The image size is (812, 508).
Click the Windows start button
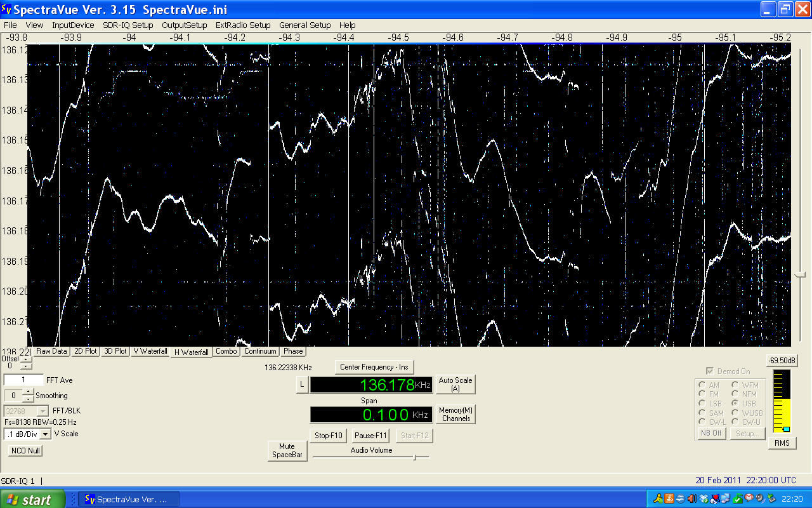(x=32, y=499)
